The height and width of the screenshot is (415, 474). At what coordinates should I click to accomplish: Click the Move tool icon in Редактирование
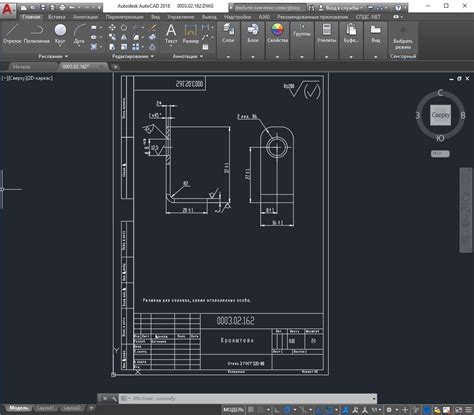(112, 28)
